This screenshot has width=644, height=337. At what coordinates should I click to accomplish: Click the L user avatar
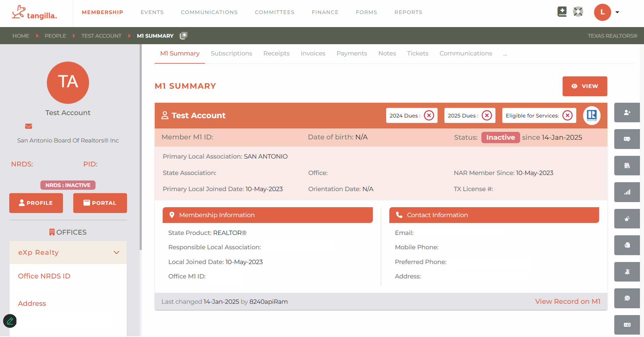603,12
